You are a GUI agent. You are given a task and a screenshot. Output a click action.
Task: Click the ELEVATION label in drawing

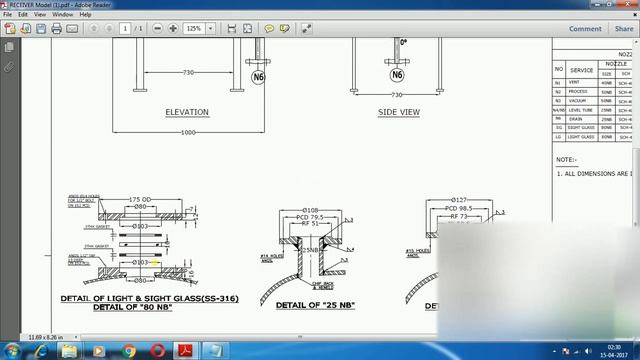tap(187, 112)
